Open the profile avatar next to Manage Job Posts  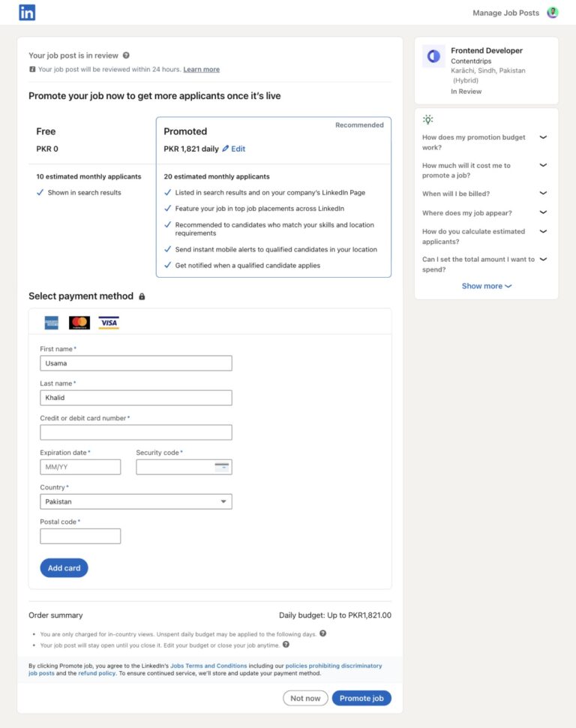point(553,12)
